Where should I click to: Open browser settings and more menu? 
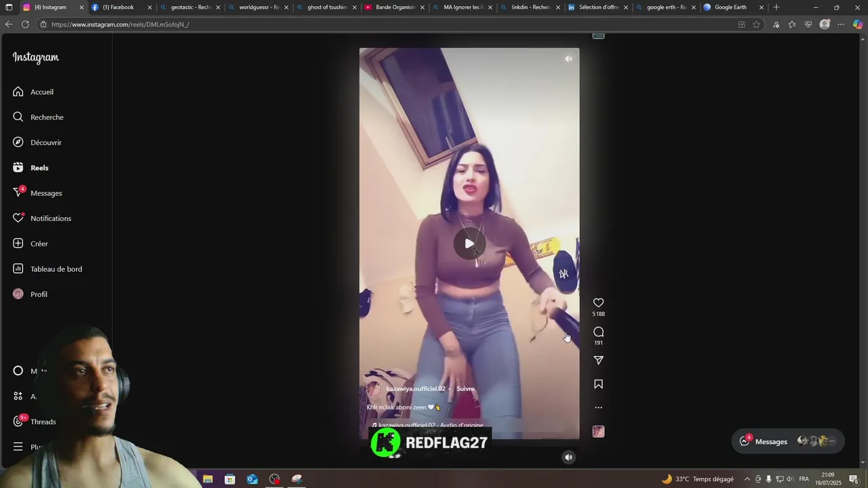[x=841, y=24]
